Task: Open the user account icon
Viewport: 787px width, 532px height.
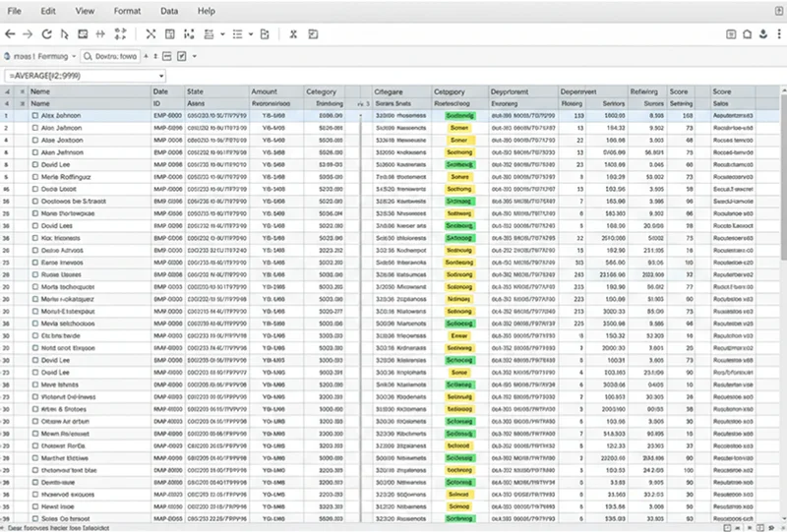Action: tap(763, 34)
